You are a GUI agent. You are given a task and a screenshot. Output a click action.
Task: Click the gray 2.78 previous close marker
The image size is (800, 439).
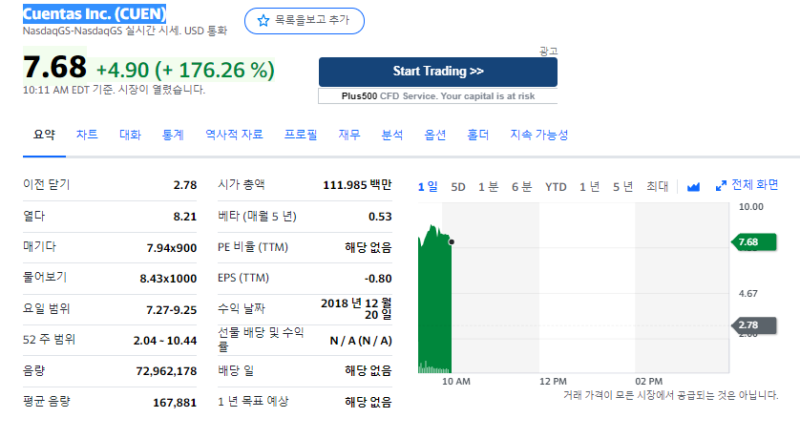[754, 325]
